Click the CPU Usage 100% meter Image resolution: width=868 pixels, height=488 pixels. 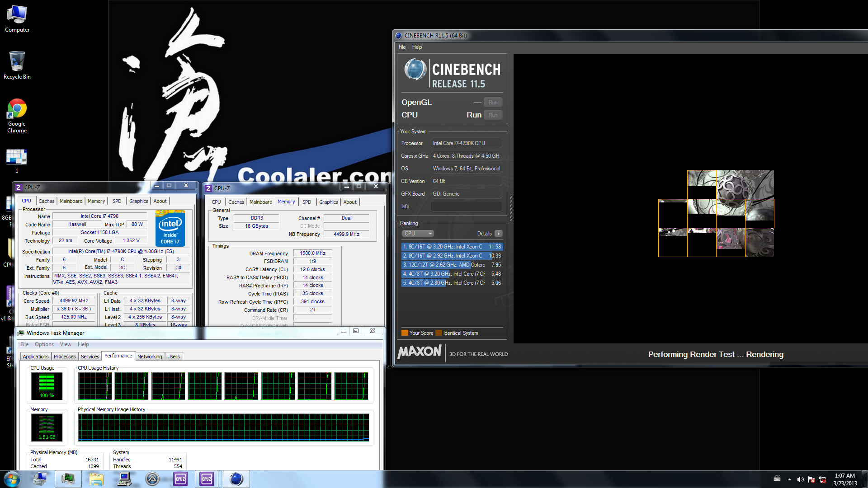(x=47, y=386)
